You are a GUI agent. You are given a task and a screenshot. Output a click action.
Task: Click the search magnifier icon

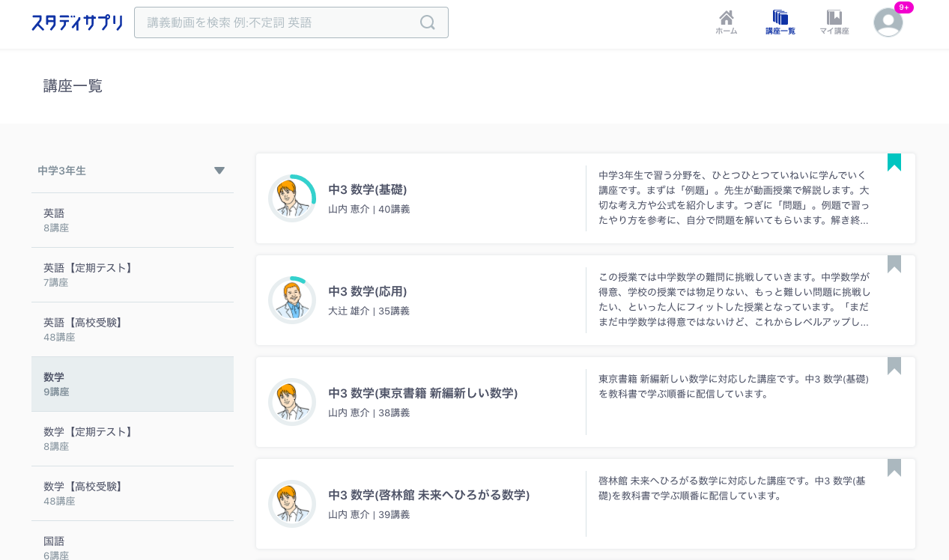pyautogui.click(x=427, y=22)
